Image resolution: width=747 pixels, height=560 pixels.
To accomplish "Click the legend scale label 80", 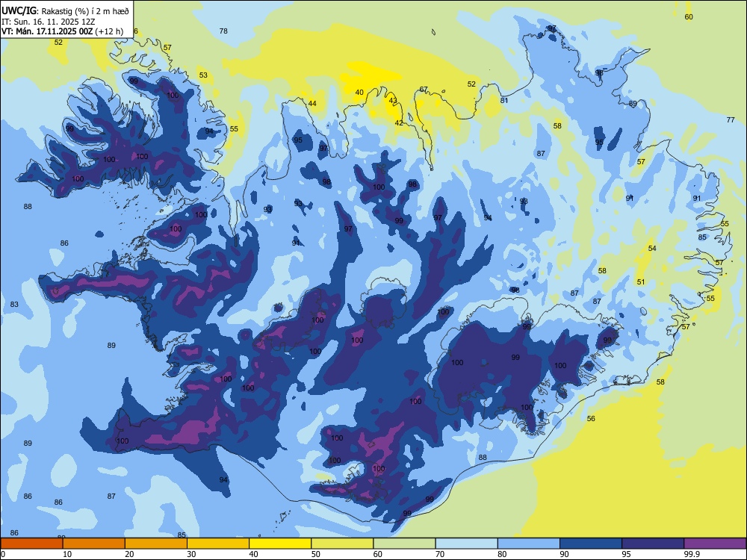I will [502, 554].
